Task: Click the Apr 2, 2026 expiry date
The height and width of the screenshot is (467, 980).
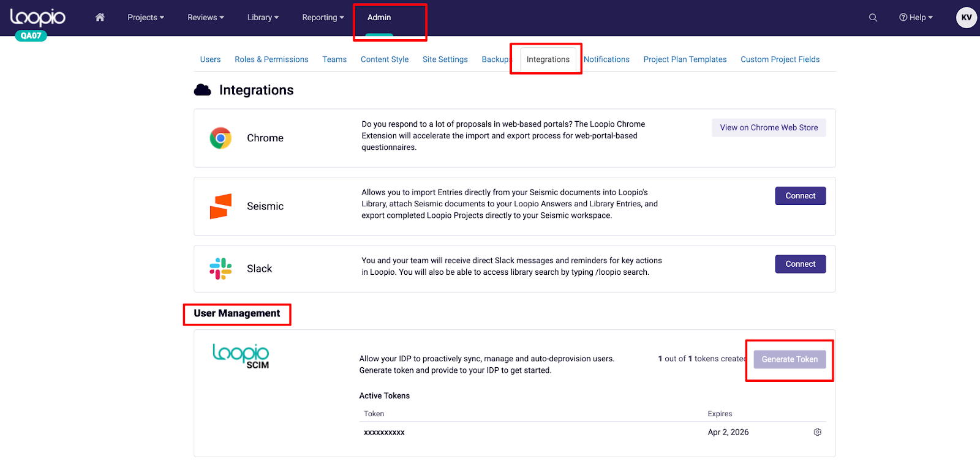Action: (728, 432)
